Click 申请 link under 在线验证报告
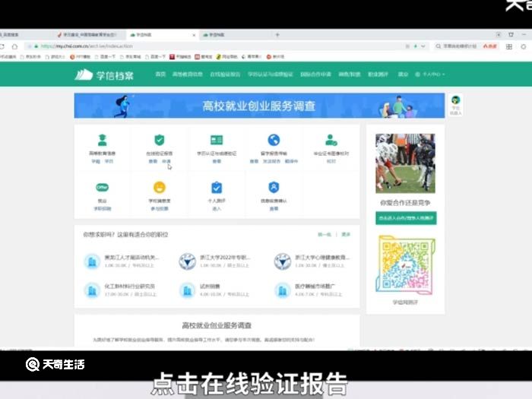This screenshot has width=532, height=399. [166, 161]
